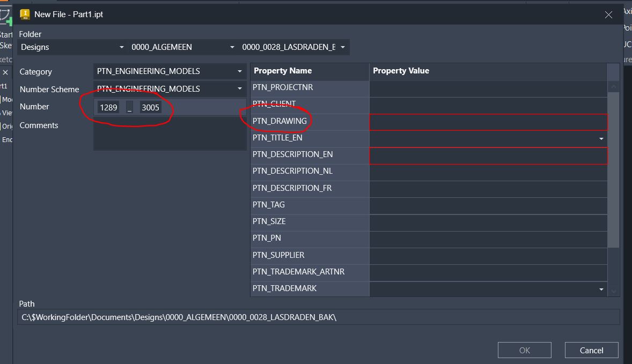Screen dimensions: 632x364
Task: Click the PTN_DESCRIPTION_EN value field
Action: 488,156
